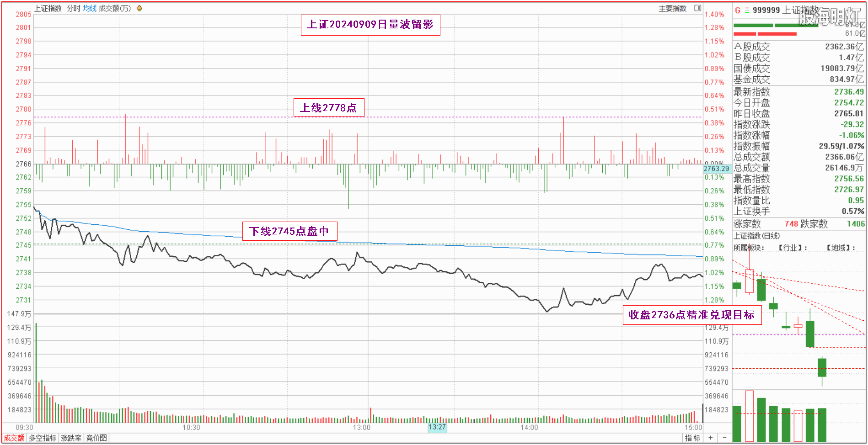Click the 分时 label
868x445 pixels.
pos(74,8)
